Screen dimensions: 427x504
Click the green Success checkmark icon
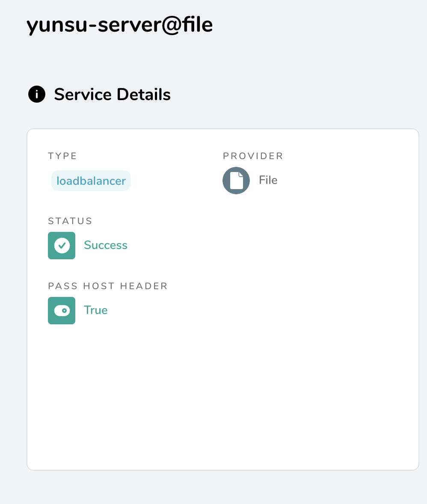pos(62,246)
